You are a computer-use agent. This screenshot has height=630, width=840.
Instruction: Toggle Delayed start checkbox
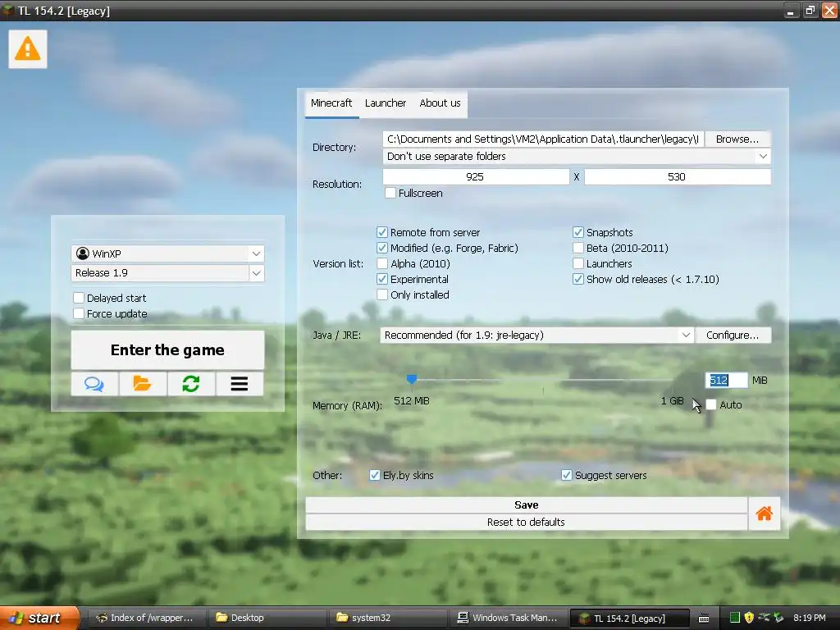[x=79, y=298]
